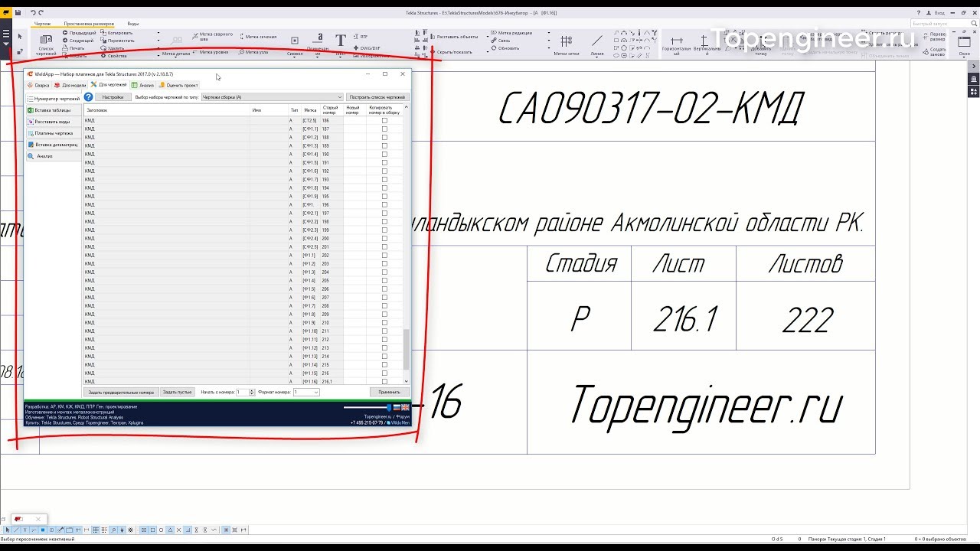Image resolution: width=980 pixels, height=551 pixels.
Task: Expand the right side panel chevron
Action: [x=973, y=67]
